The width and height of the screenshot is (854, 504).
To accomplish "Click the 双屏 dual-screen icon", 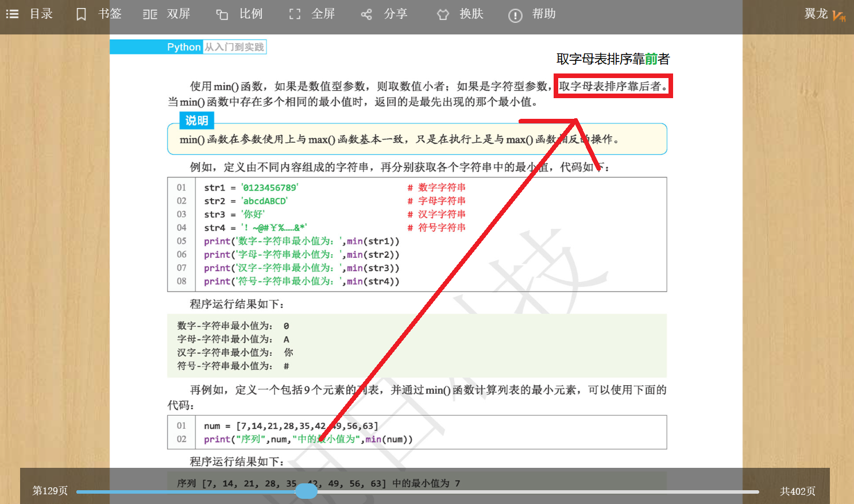I will [x=150, y=14].
